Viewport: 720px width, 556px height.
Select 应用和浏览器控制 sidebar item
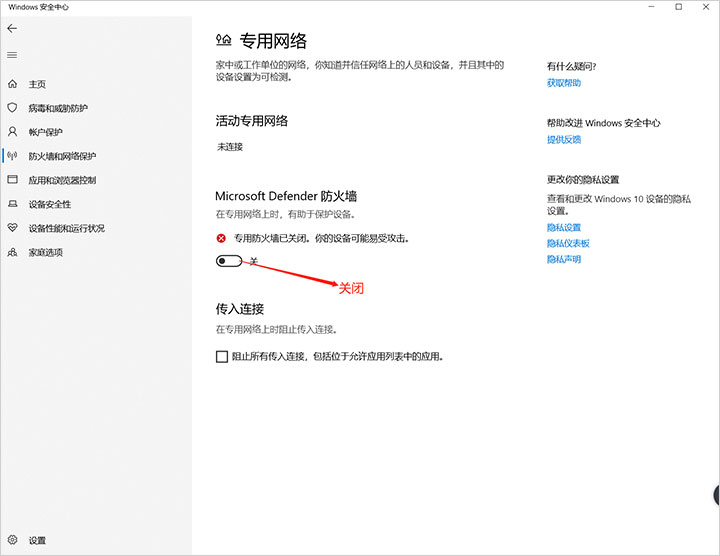click(x=62, y=180)
